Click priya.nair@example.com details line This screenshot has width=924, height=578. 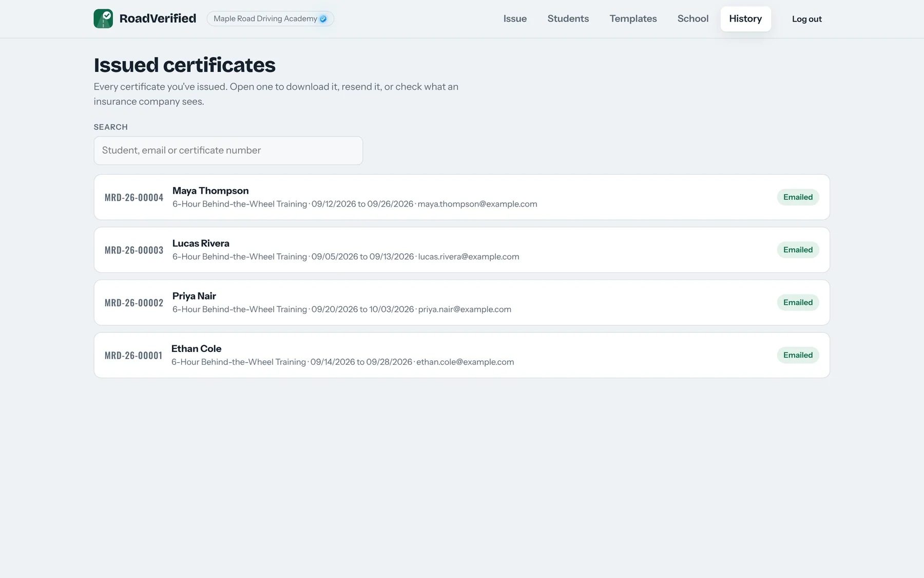pos(342,309)
